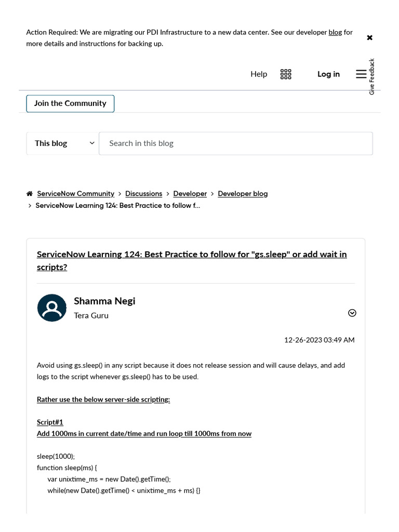
Task: Open the apps grid icon
Action: point(286,74)
